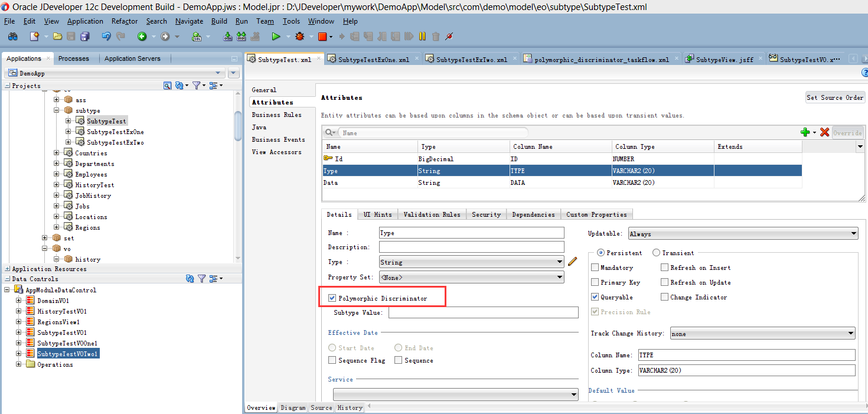Check the Mandatory checkbox
Screen dimensions: 868x414
click(595, 268)
